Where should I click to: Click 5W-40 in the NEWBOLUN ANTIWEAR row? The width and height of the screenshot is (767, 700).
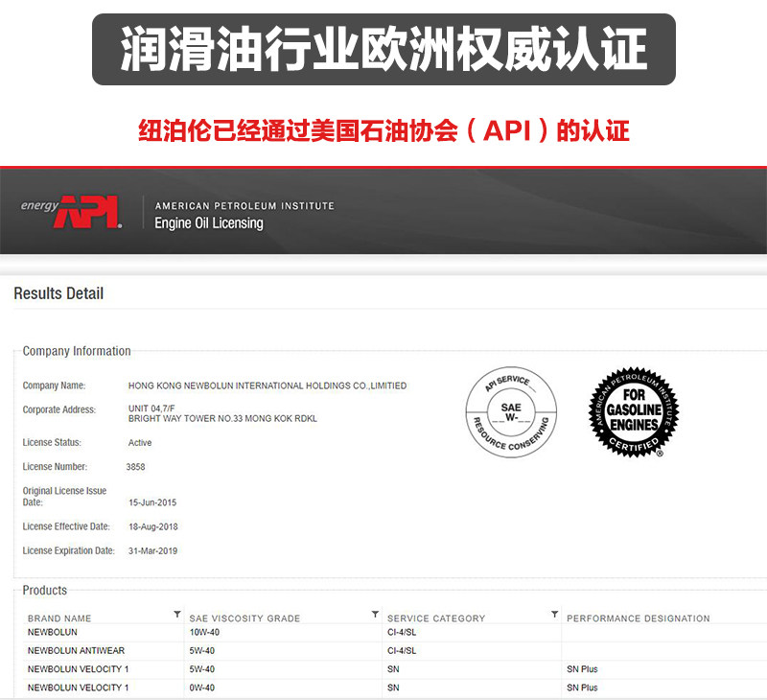coord(202,651)
